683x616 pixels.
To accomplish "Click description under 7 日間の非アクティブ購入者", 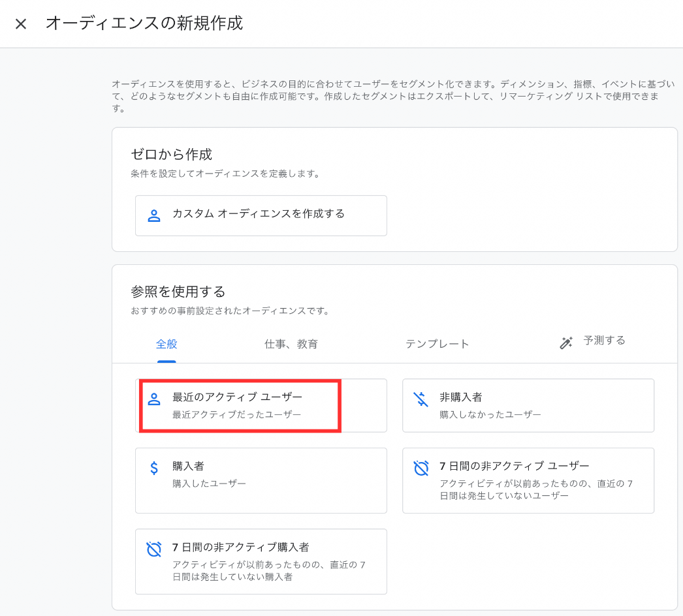I will pyautogui.click(x=269, y=571).
